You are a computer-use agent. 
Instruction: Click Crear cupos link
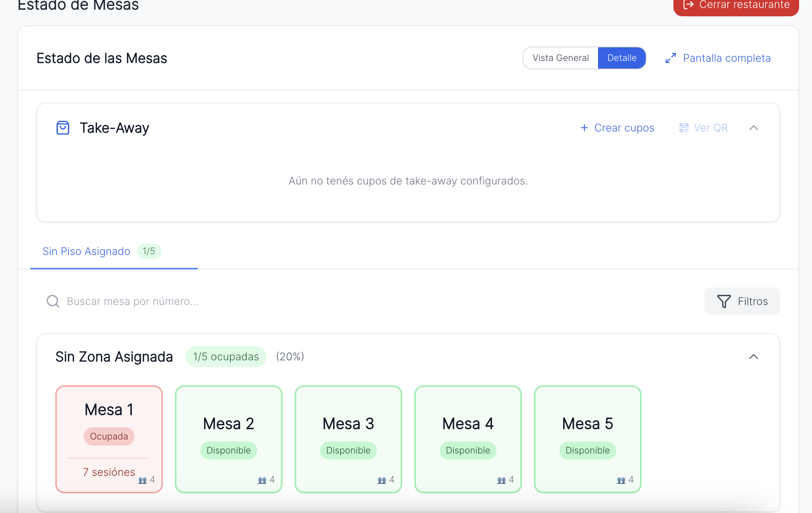pos(617,128)
